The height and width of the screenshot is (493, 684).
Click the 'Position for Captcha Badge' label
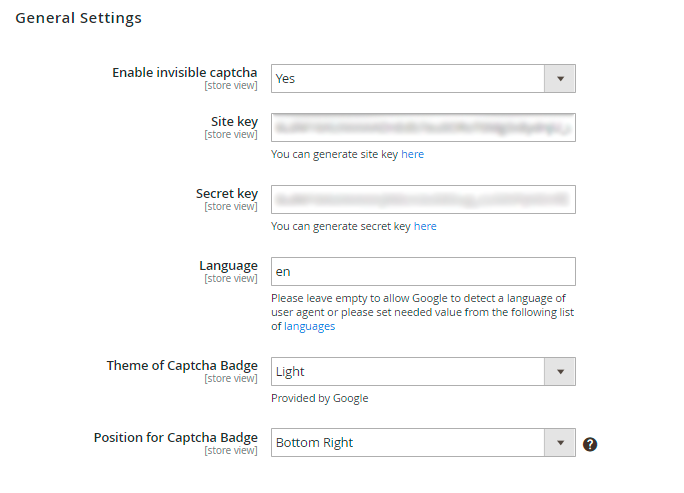click(175, 438)
